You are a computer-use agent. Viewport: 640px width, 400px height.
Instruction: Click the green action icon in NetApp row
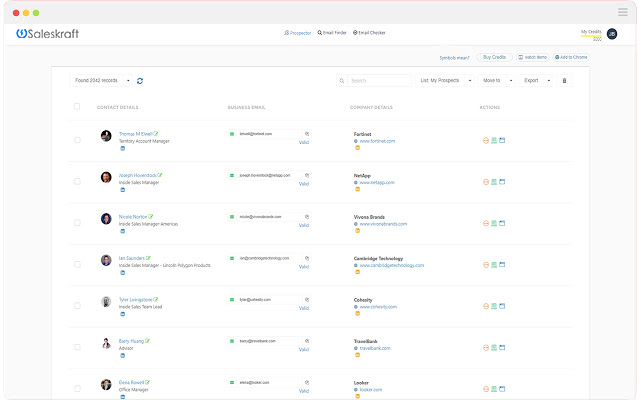[x=494, y=182]
